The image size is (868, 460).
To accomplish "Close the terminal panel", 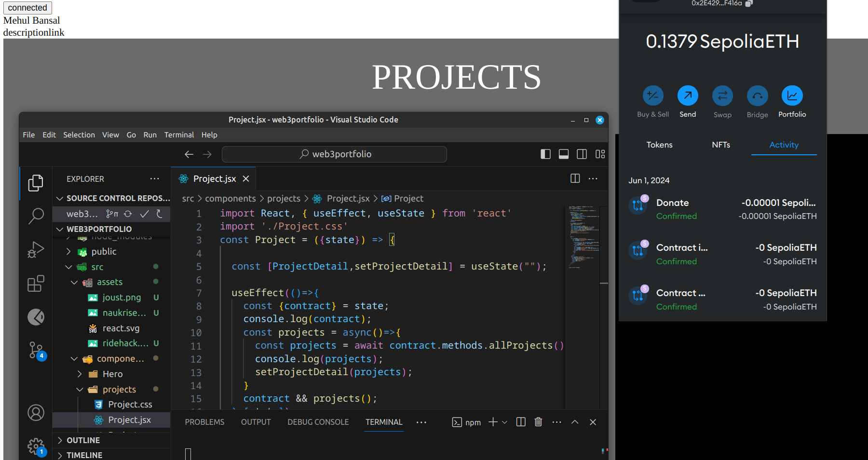I will point(593,422).
